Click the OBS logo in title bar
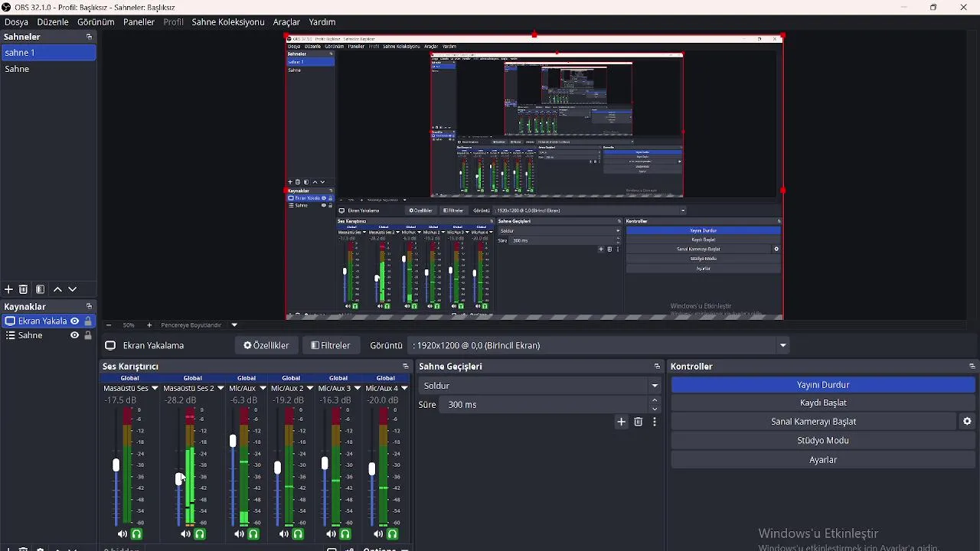The width and height of the screenshot is (980, 551). click(x=6, y=7)
